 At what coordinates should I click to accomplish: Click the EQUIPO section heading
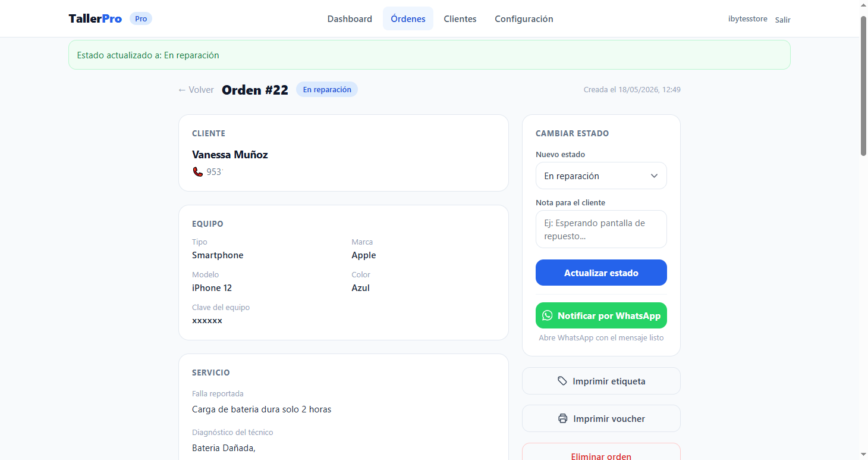(207, 224)
